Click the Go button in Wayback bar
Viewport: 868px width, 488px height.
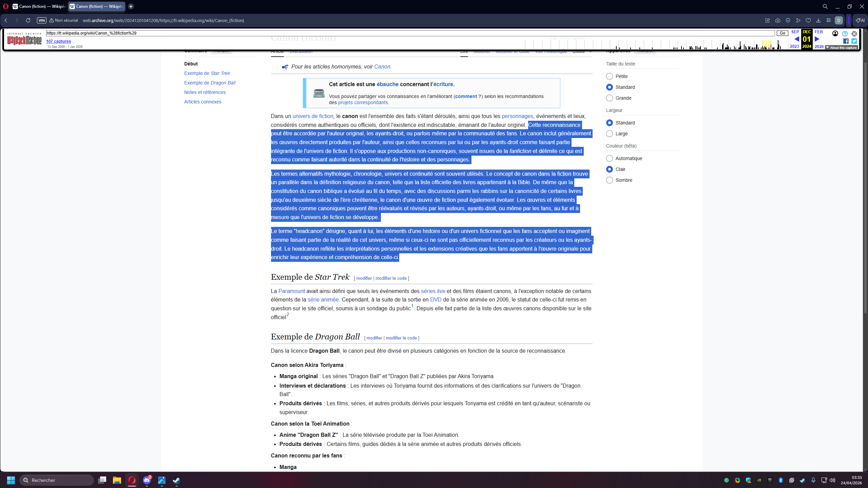[783, 33]
